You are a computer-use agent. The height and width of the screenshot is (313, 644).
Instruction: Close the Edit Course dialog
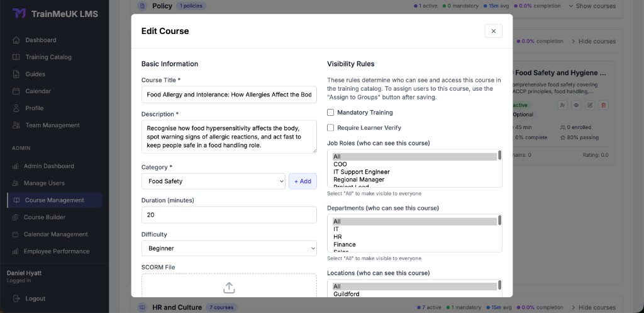click(493, 31)
